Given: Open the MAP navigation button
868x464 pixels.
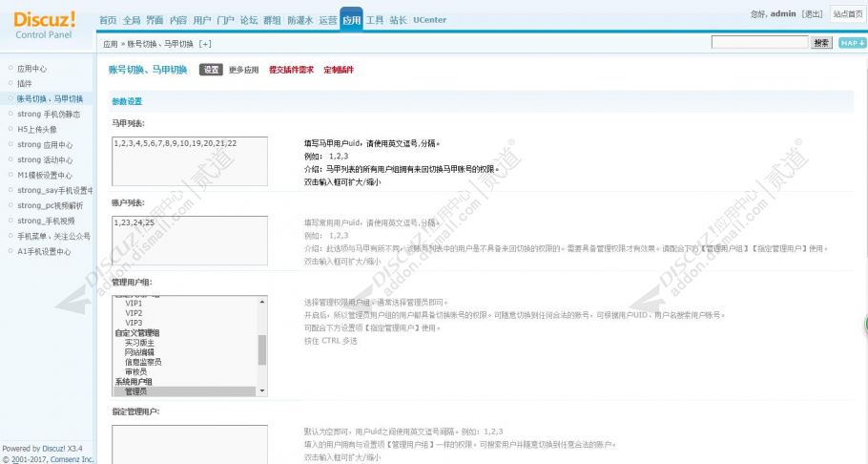Looking at the screenshot, I should (x=852, y=43).
